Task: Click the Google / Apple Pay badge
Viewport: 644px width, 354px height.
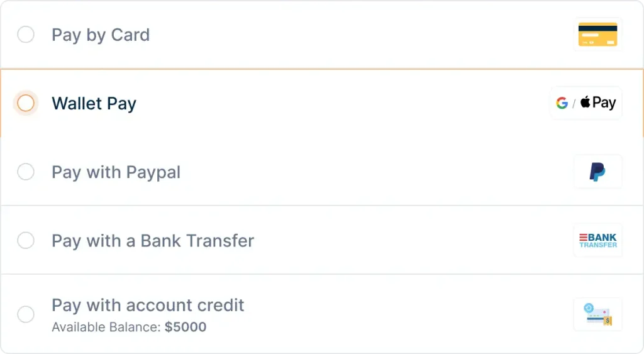Action: point(586,102)
